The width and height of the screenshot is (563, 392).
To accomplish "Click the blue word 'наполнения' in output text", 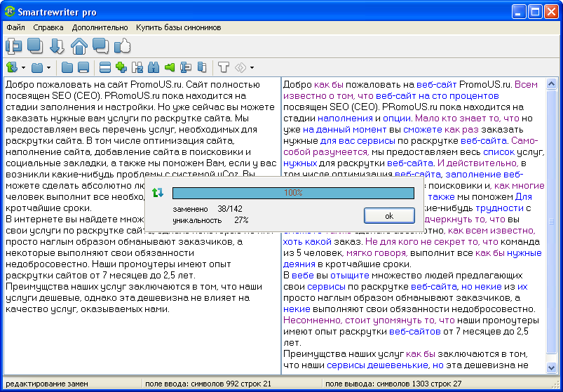I will 345,118.
